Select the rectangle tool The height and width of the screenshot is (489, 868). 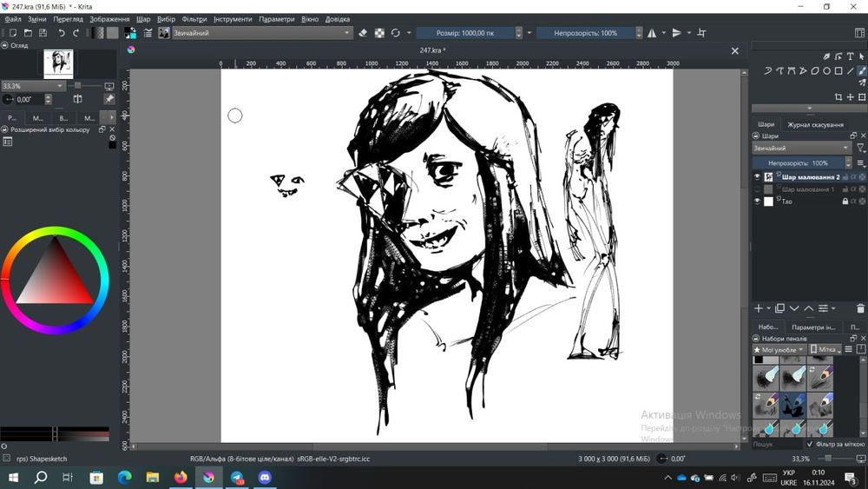[x=838, y=71]
